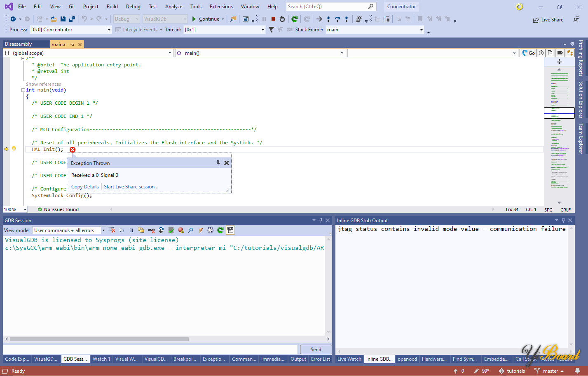The width and height of the screenshot is (588, 376).
Task: Click the Copy Details link
Action: pos(85,187)
